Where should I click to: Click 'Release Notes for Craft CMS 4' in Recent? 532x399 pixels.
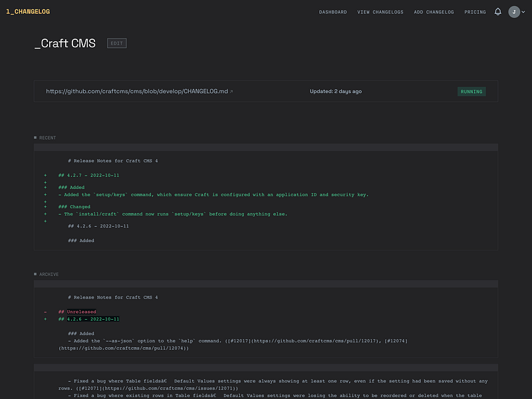pyautogui.click(x=113, y=161)
